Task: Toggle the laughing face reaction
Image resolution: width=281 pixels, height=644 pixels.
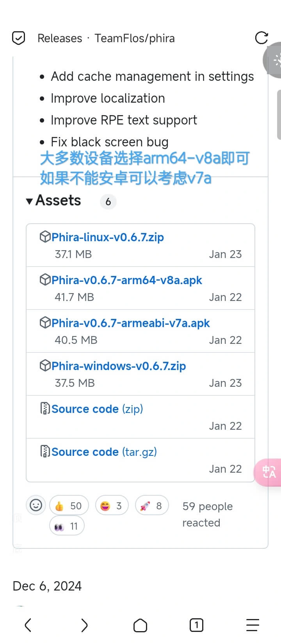Action: pyautogui.click(x=112, y=505)
